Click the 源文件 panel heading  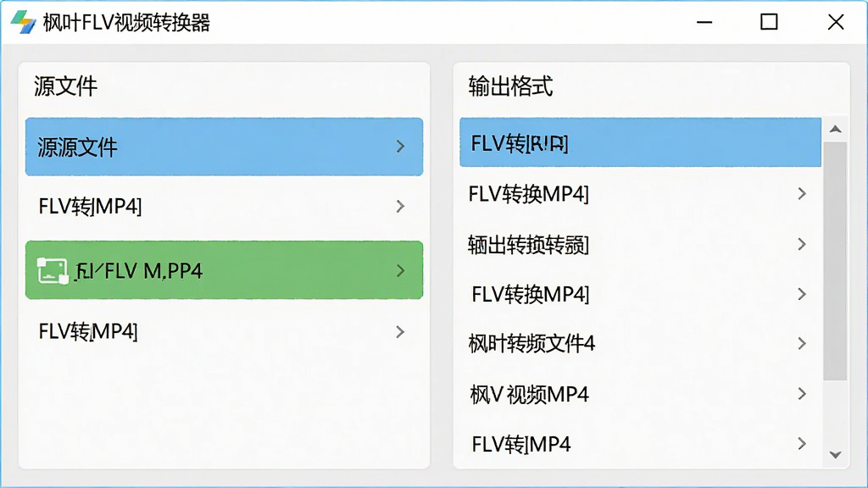point(65,86)
